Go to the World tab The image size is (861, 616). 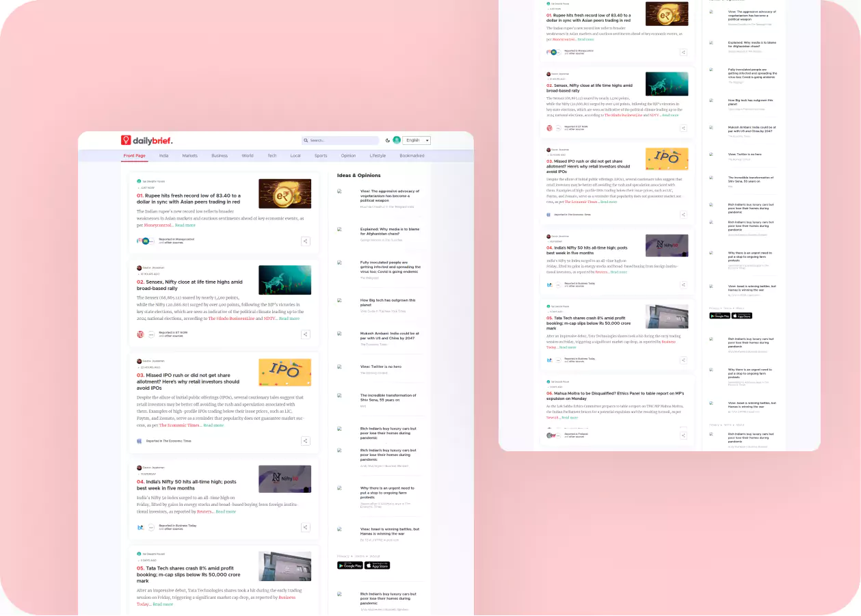tap(248, 156)
